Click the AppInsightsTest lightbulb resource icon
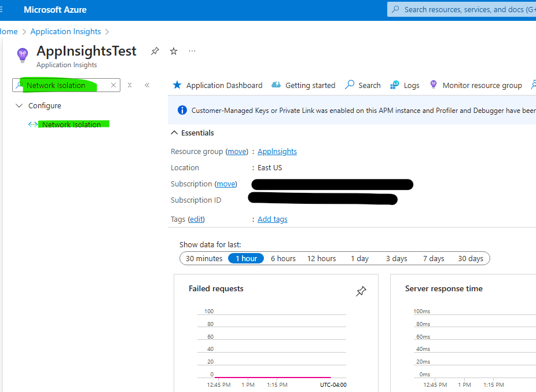 pyautogui.click(x=23, y=55)
